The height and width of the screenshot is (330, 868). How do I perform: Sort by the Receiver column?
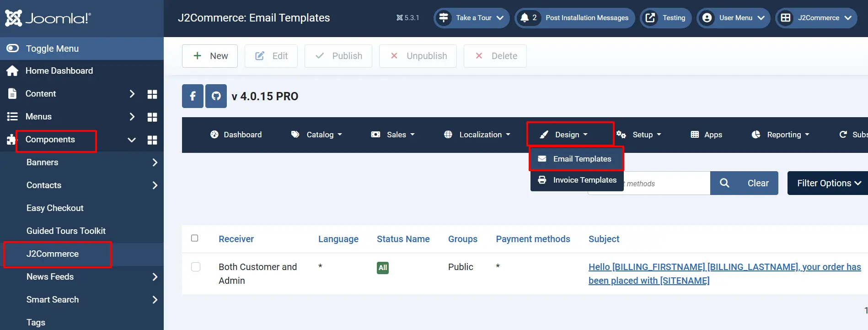pyautogui.click(x=236, y=239)
